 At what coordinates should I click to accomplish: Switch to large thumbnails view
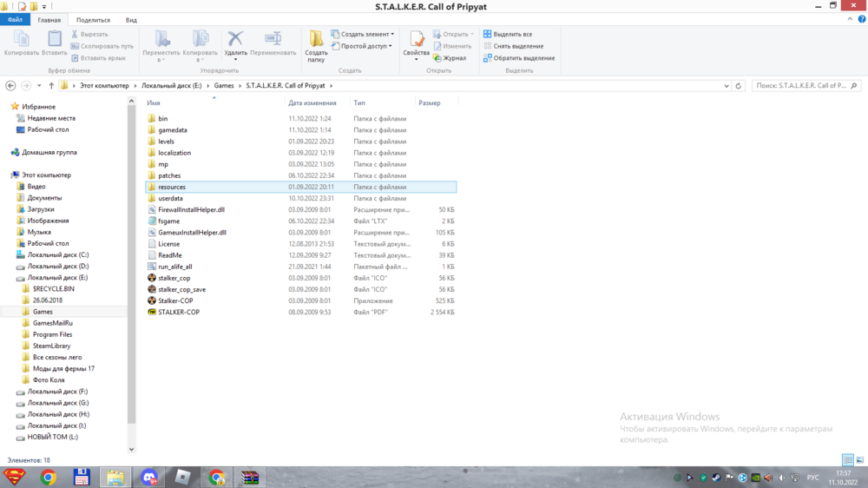(x=859, y=459)
